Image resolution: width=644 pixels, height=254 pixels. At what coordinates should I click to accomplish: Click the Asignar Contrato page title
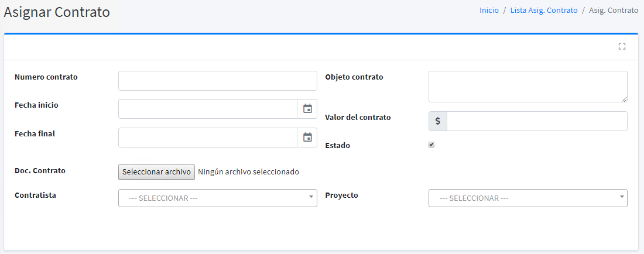(57, 12)
